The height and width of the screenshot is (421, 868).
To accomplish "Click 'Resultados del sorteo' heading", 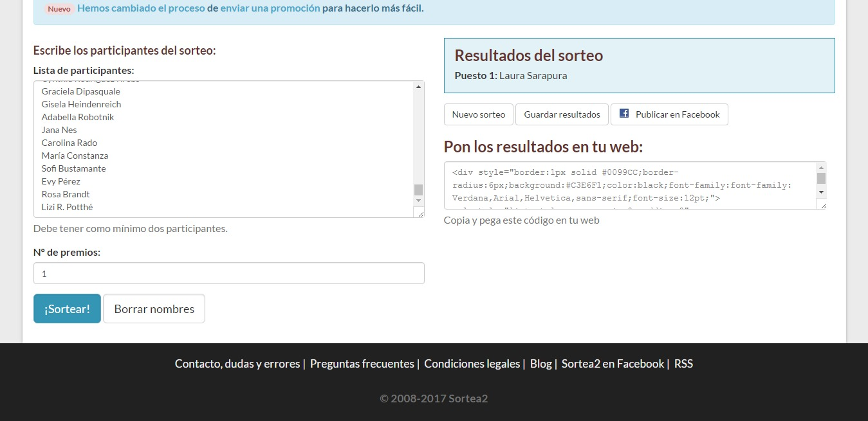I will tap(529, 56).
